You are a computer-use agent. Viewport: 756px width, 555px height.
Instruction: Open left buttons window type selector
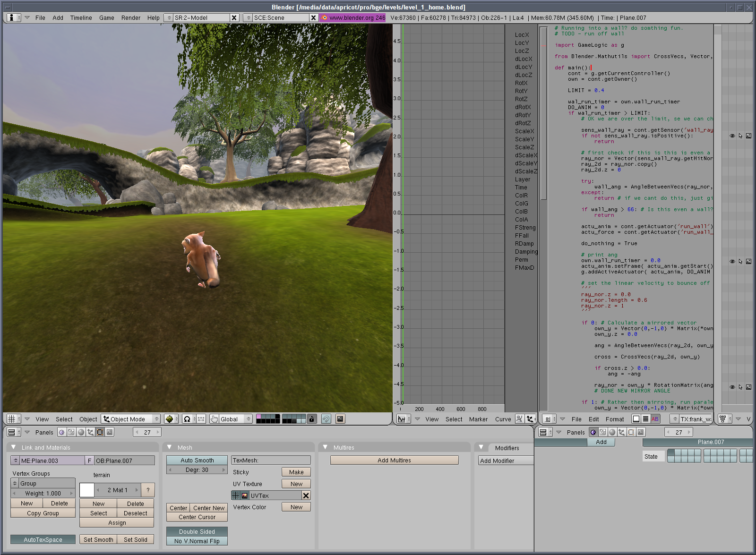[14, 432]
